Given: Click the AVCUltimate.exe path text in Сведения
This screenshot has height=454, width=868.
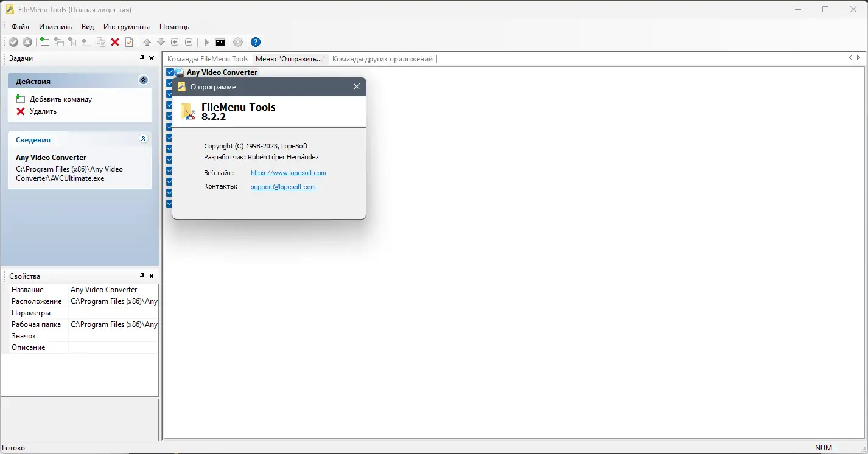Looking at the screenshot, I should pyautogui.click(x=69, y=174).
